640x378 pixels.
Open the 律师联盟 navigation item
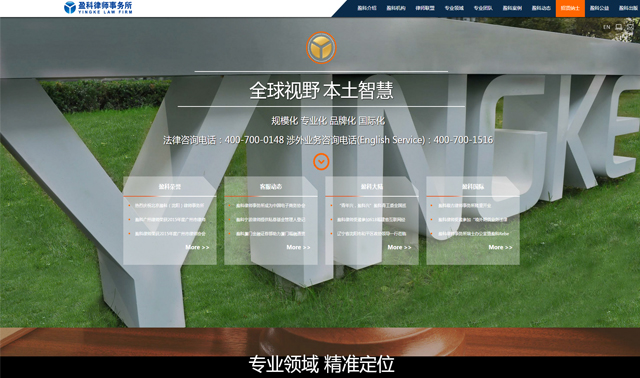coord(425,8)
